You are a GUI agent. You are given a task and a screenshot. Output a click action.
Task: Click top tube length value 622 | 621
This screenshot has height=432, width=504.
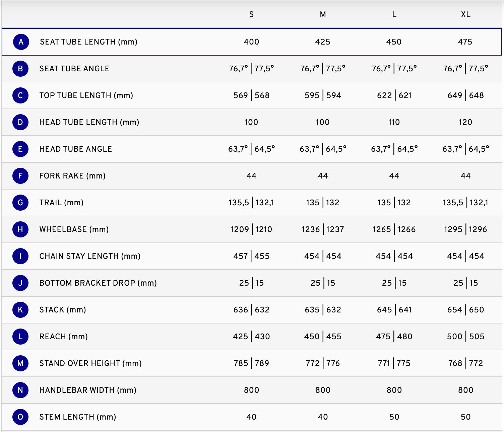pos(394,95)
